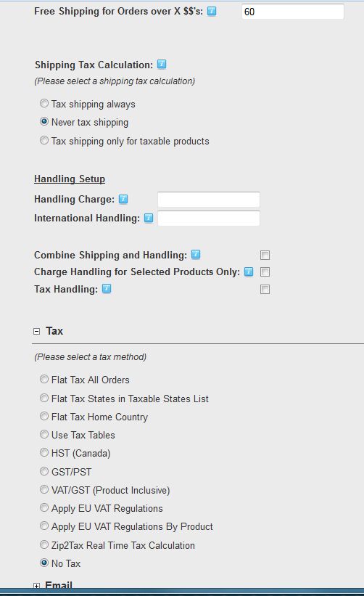
Task: Choose Use Tax Tables option
Action: 44,434
